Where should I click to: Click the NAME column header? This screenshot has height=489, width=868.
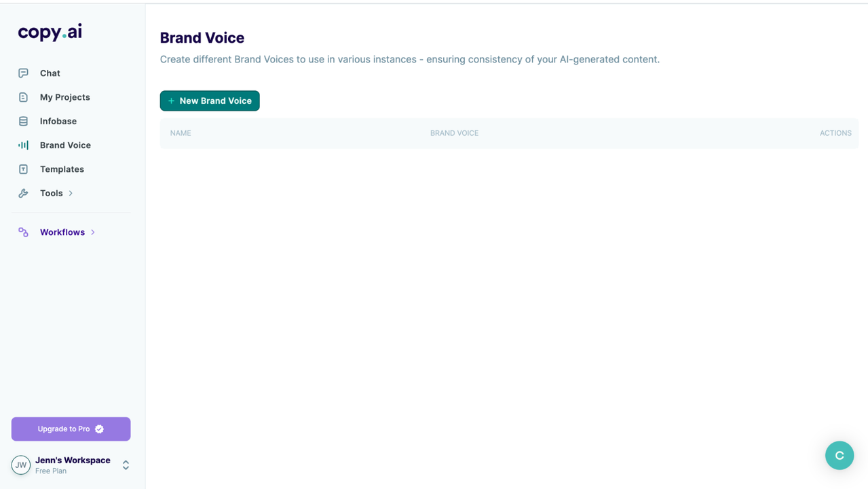point(181,133)
